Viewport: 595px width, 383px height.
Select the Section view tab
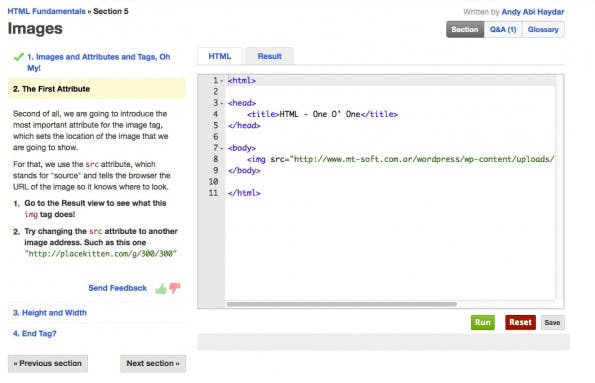click(x=465, y=29)
